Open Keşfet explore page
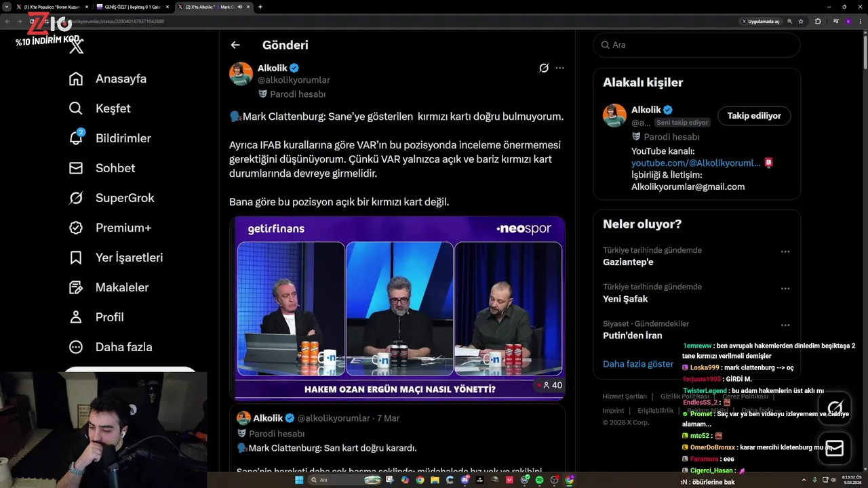The height and width of the screenshot is (488, 868). (x=100, y=108)
